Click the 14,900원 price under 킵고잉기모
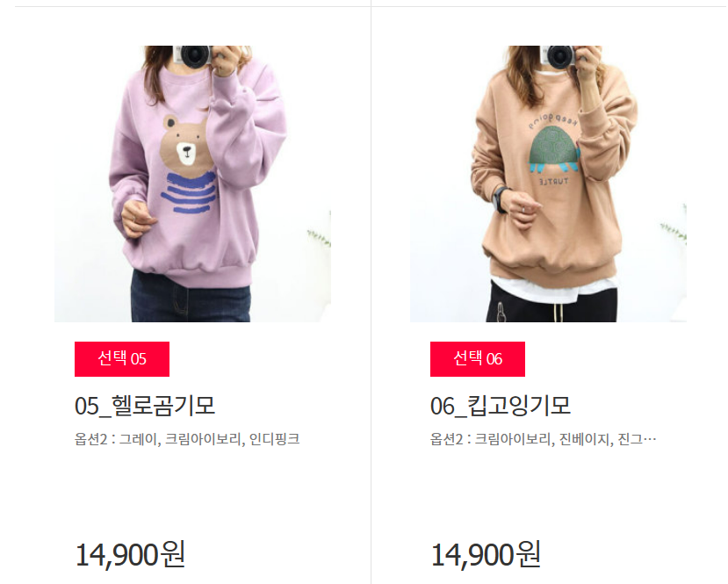The image size is (728, 584). coord(486,554)
